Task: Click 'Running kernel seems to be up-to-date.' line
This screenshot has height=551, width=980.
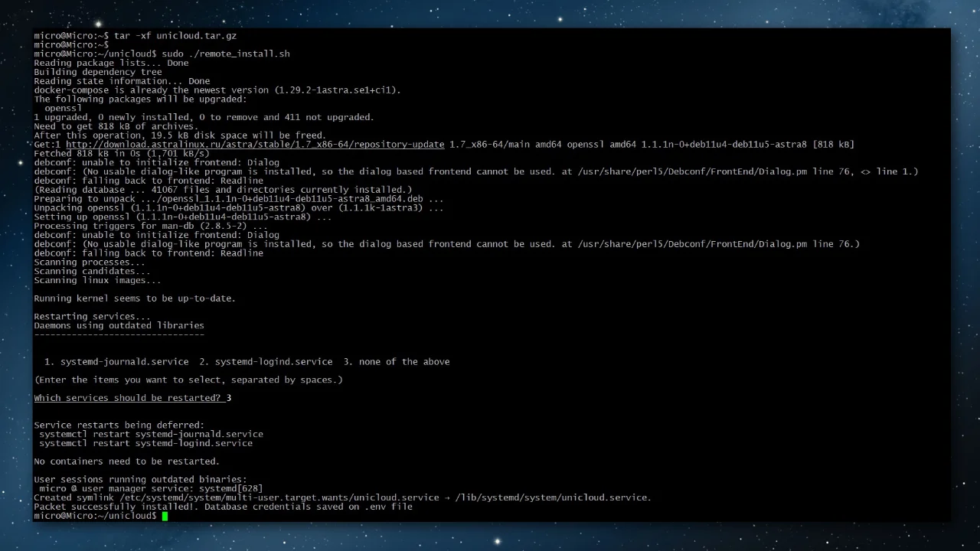Action: point(135,298)
